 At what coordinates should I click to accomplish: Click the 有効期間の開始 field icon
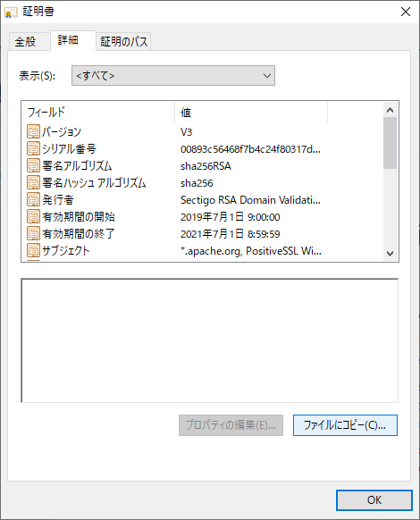click(x=33, y=216)
